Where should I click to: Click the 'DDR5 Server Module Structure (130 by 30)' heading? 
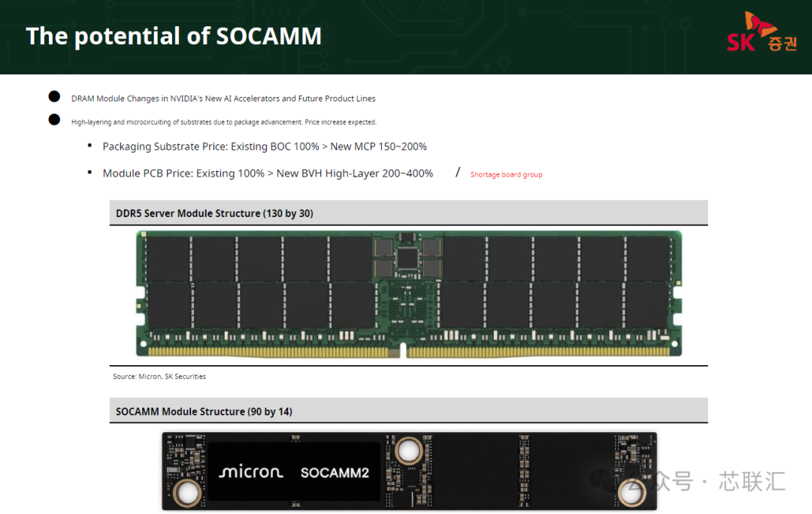(x=214, y=213)
